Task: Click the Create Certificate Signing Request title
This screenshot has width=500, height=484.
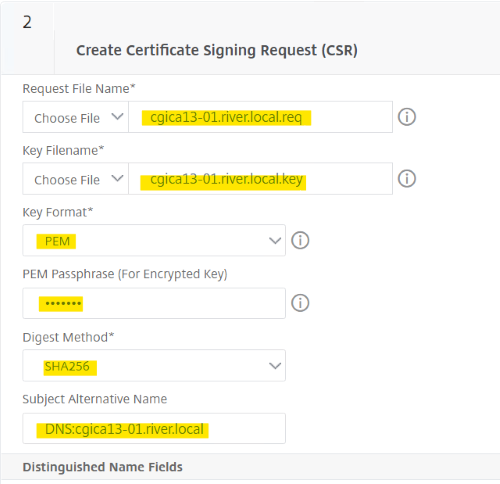Action: [217, 51]
